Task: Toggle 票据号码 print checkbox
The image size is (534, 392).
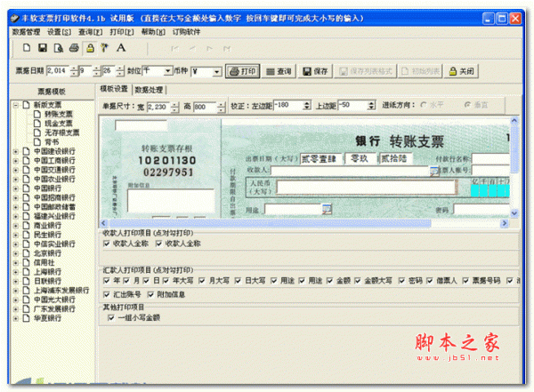Action: pyautogui.click(x=465, y=281)
